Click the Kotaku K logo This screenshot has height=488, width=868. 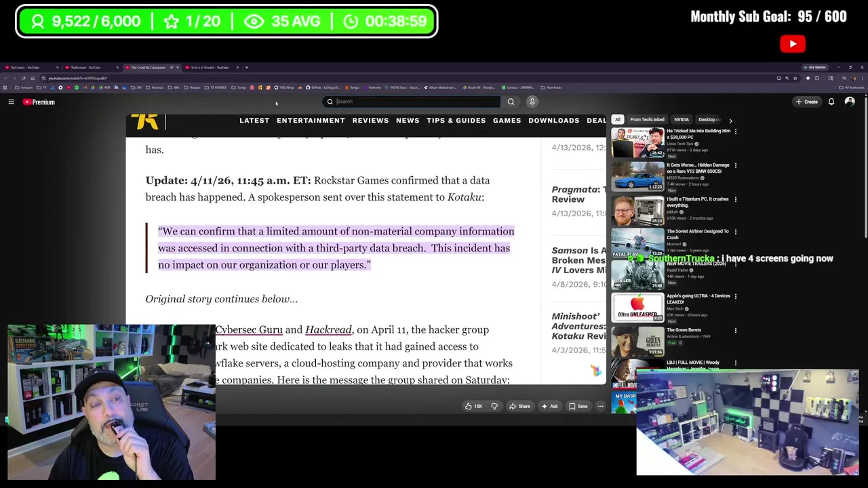coord(144,121)
